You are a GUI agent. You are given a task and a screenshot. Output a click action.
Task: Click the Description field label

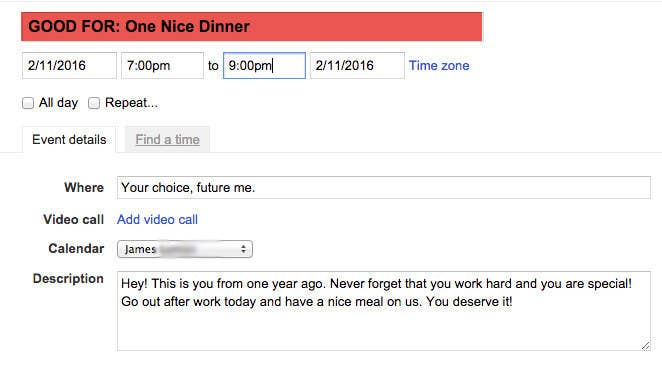coord(68,279)
